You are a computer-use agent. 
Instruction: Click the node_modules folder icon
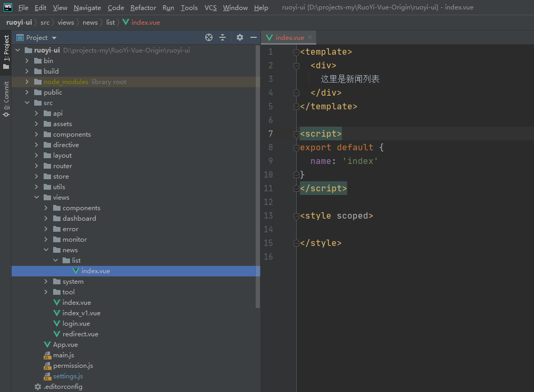(x=38, y=81)
